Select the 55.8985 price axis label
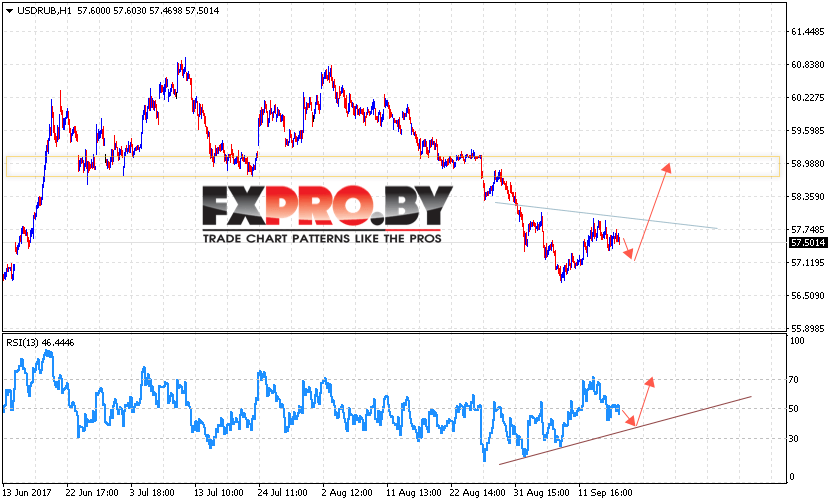Screen dimensions: 829x504 (x=807, y=328)
